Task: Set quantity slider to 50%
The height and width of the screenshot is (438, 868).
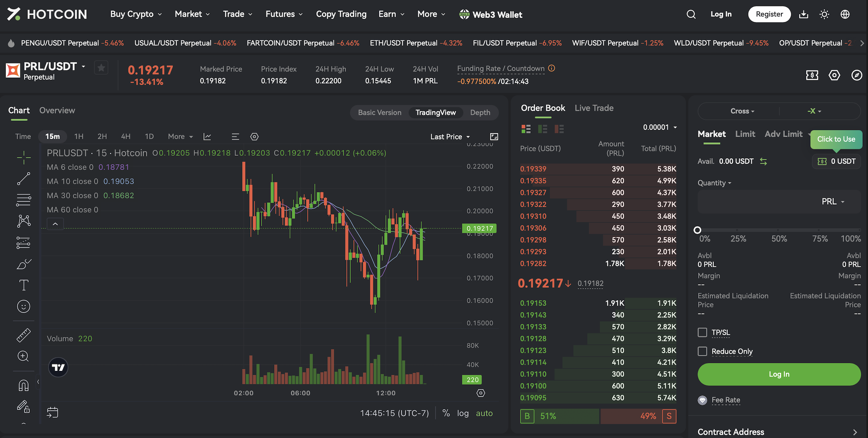Action: coord(778,230)
